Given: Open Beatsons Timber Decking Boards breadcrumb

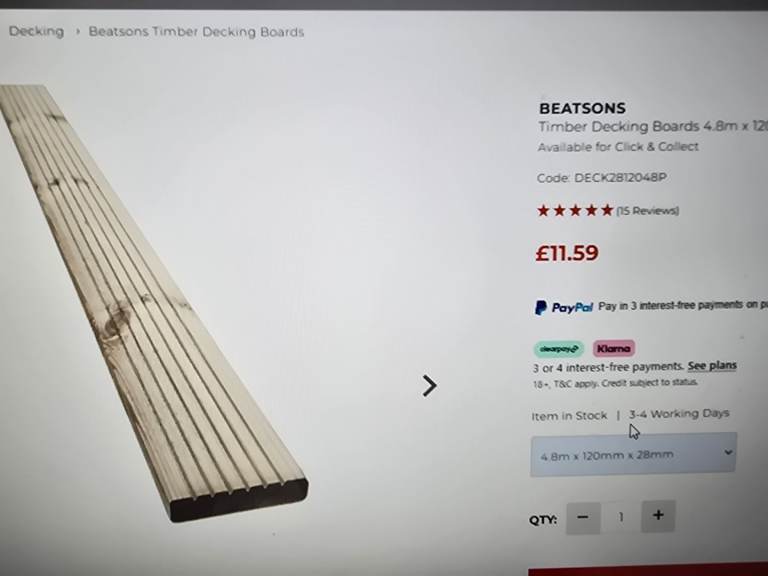Looking at the screenshot, I should tap(196, 32).
